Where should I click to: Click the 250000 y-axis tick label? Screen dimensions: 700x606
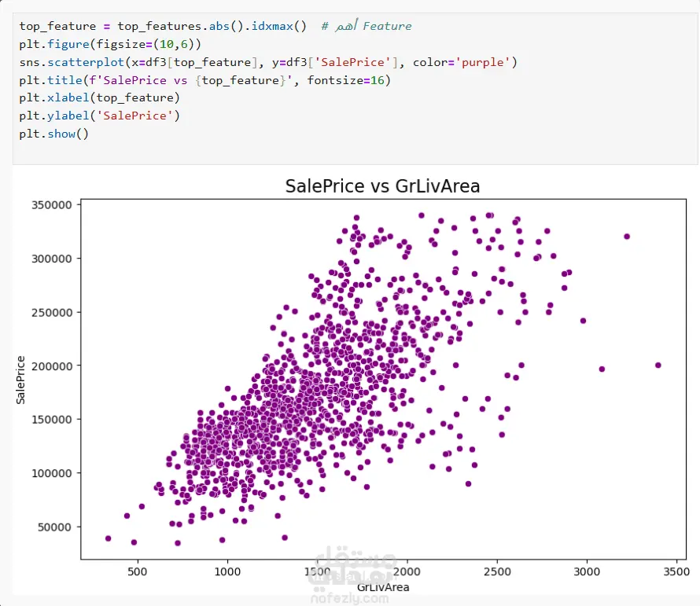click(x=51, y=312)
